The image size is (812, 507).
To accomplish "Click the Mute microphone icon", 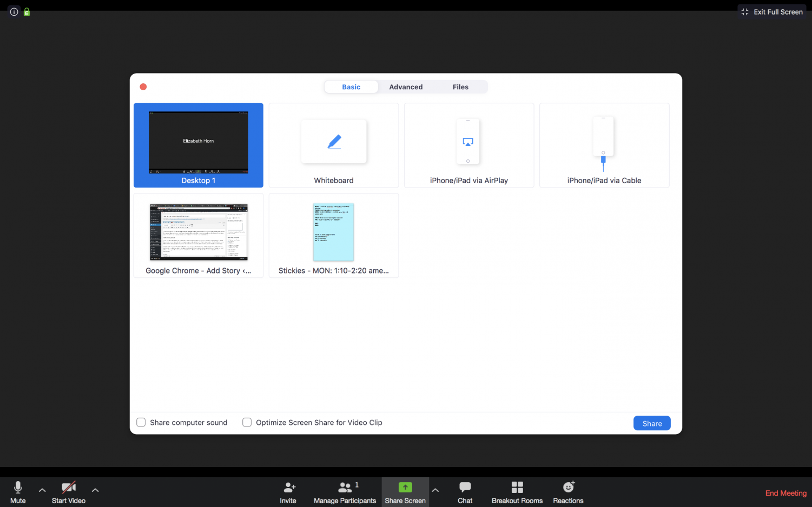I will coord(18,488).
